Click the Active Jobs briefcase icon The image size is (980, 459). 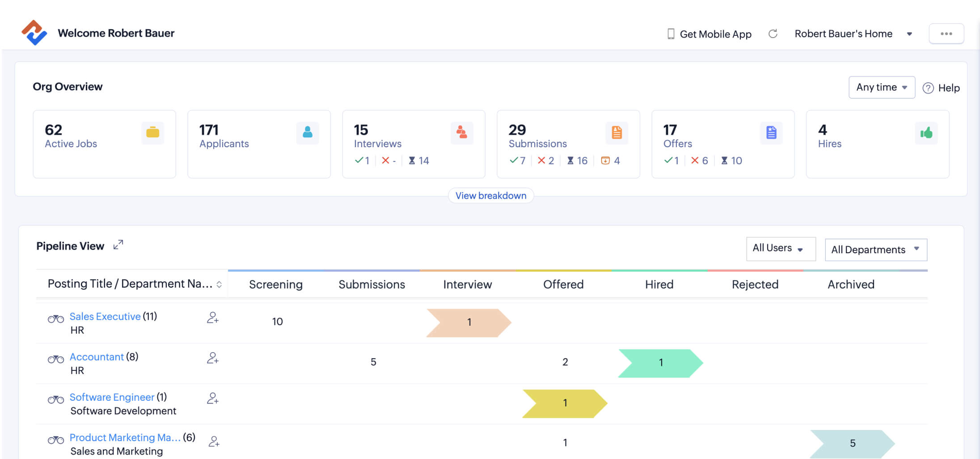[x=152, y=133]
